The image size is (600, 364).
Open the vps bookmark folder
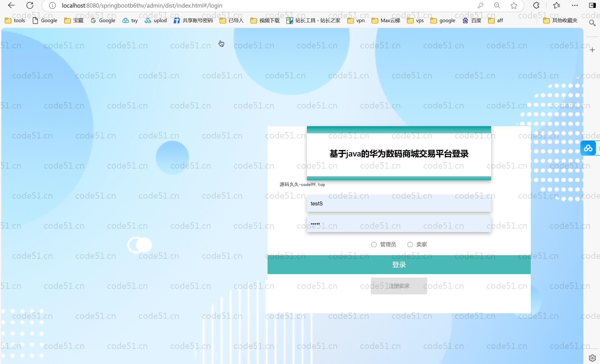point(416,21)
